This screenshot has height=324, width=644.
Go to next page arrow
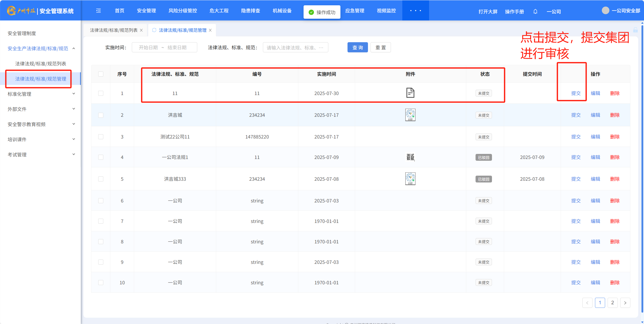pyautogui.click(x=625, y=303)
